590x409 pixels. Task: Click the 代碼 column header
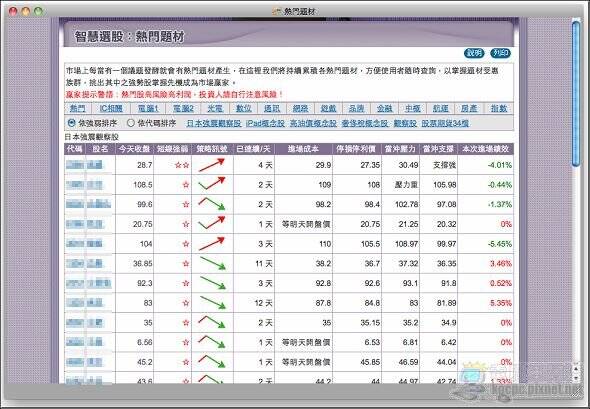point(74,149)
